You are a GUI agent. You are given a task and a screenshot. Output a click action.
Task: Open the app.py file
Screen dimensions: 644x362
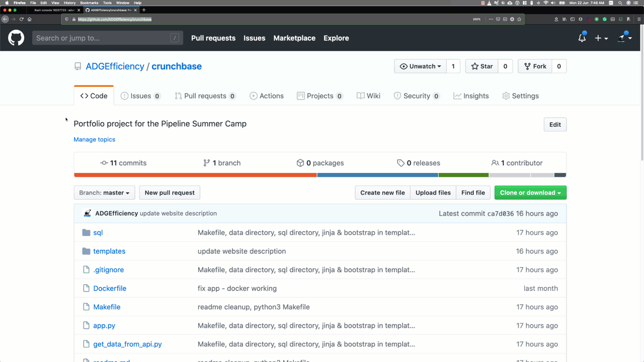[104, 325]
